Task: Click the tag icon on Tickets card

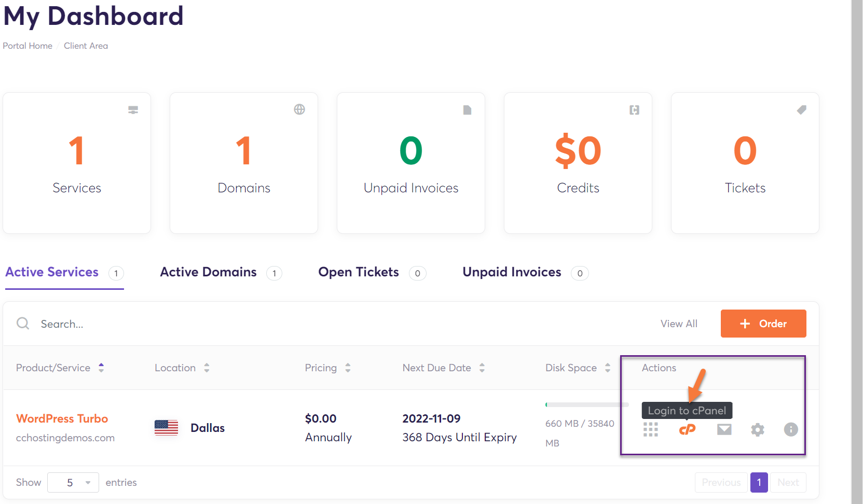Action: pyautogui.click(x=801, y=110)
